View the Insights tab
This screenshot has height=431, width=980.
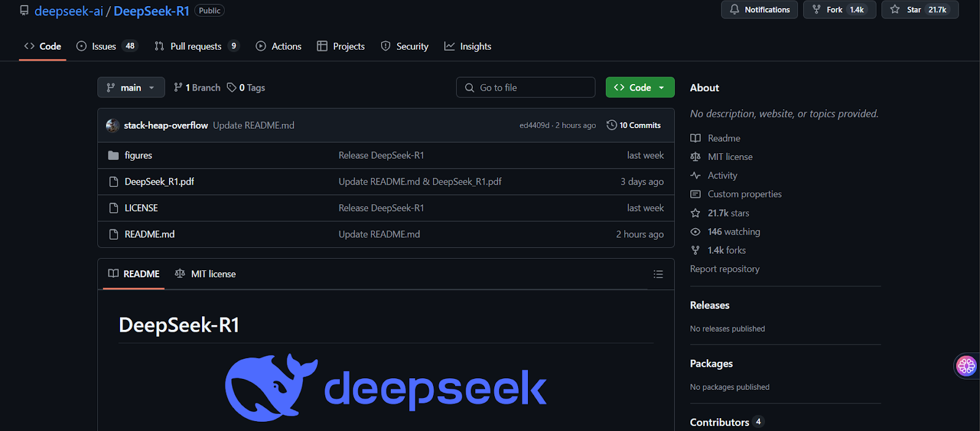coord(468,47)
